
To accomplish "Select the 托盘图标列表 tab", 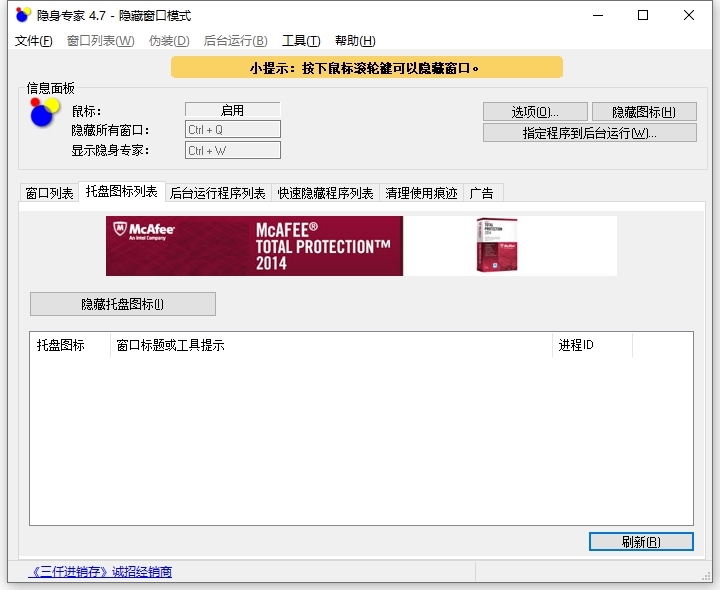I will coord(122,191).
